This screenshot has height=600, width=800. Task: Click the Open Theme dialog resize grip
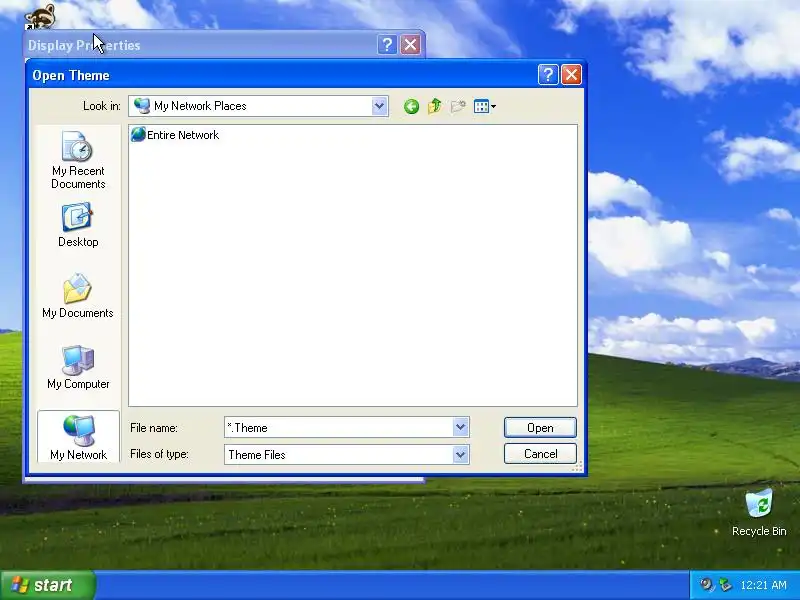click(577, 467)
